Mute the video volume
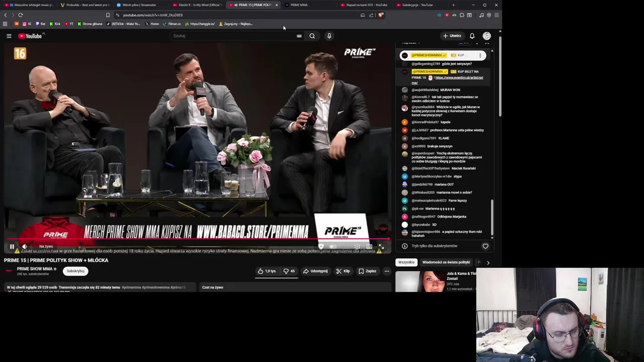The image size is (644, 362). pyautogui.click(x=24, y=246)
